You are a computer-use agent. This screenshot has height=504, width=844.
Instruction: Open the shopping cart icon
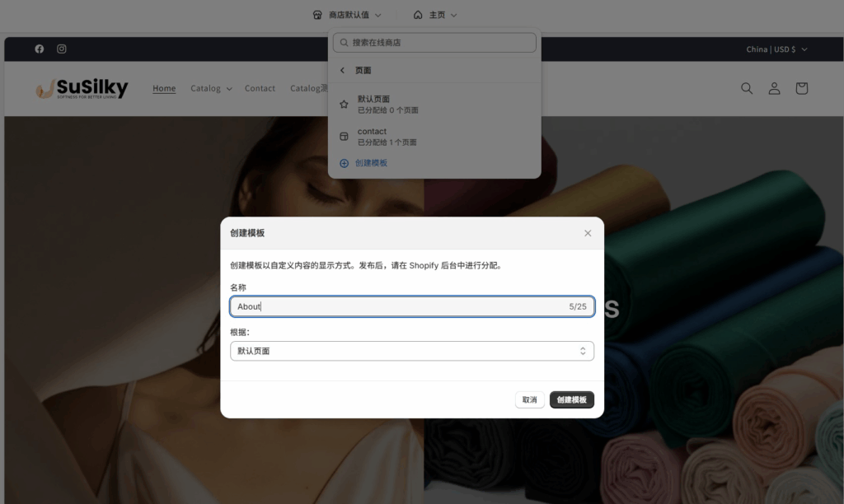[801, 88]
